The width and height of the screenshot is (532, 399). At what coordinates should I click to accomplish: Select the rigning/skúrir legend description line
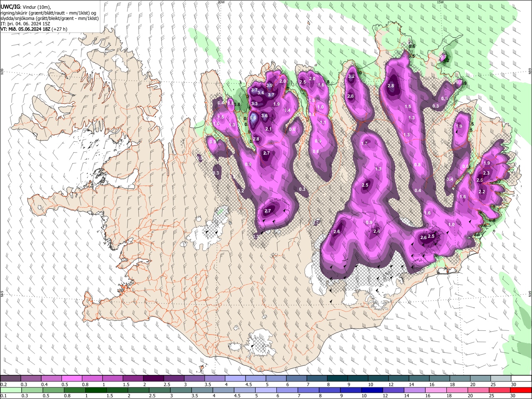tap(48, 12)
